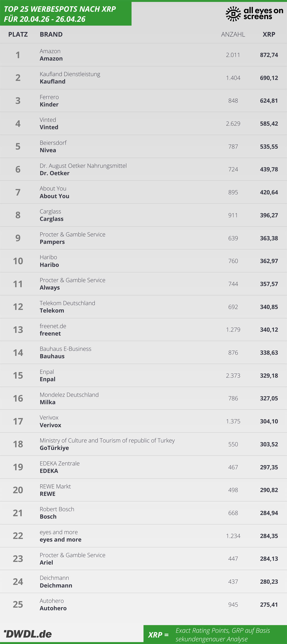Select the Amazon brand row name
Viewport: 287px width, 644px height.
click(51, 58)
